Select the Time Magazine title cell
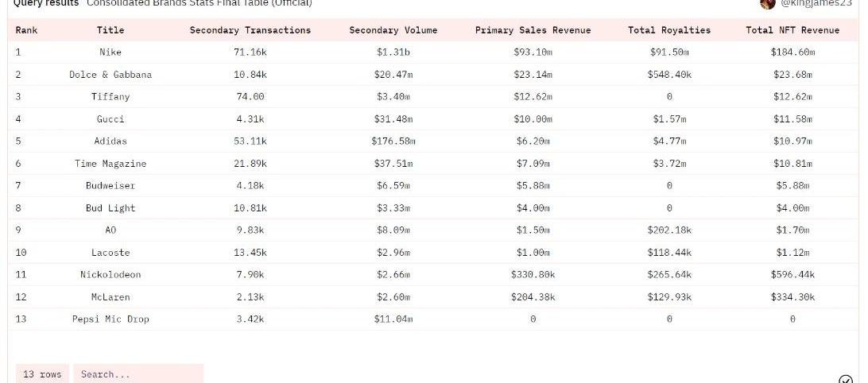The height and width of the screenshot is (383, 868). (x=110, y=163)
